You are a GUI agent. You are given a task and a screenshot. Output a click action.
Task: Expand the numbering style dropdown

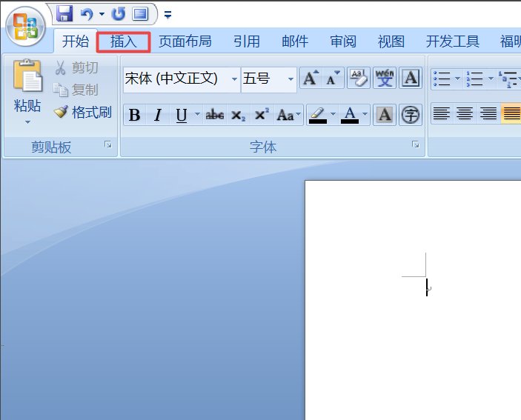(491, 79)
